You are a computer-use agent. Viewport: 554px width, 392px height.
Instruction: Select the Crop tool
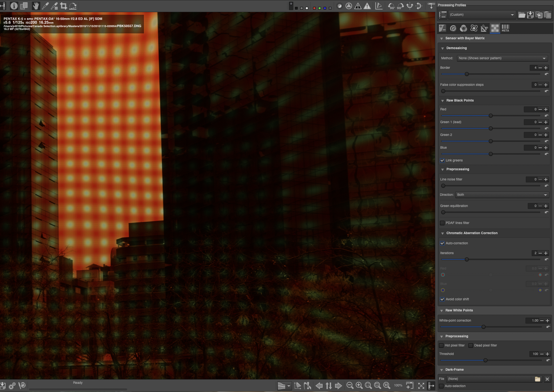click(x=64, y=6)
